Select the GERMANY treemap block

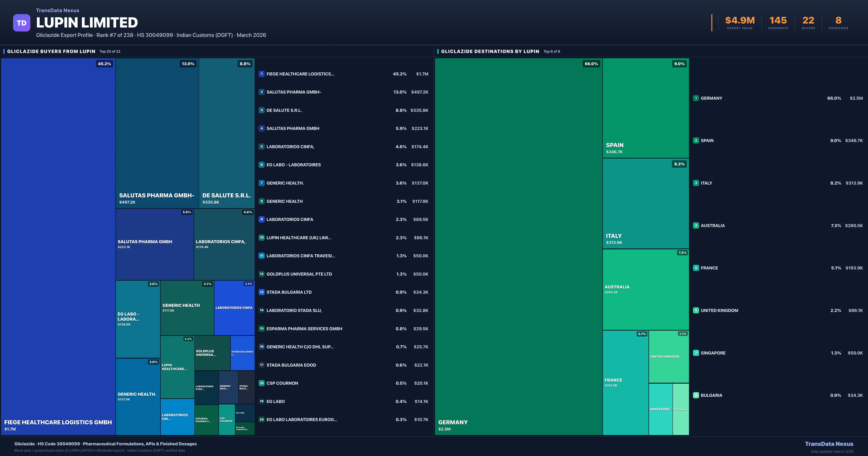click(x=519, y=246)
